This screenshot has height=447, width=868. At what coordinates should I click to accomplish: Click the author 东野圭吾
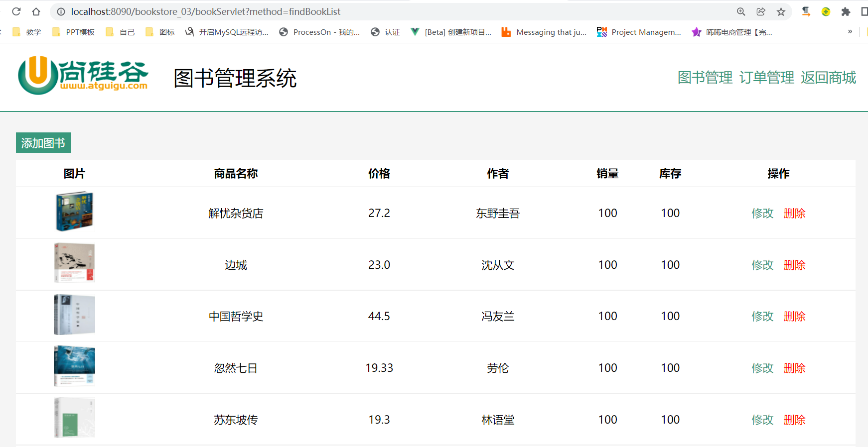point(498,213)
